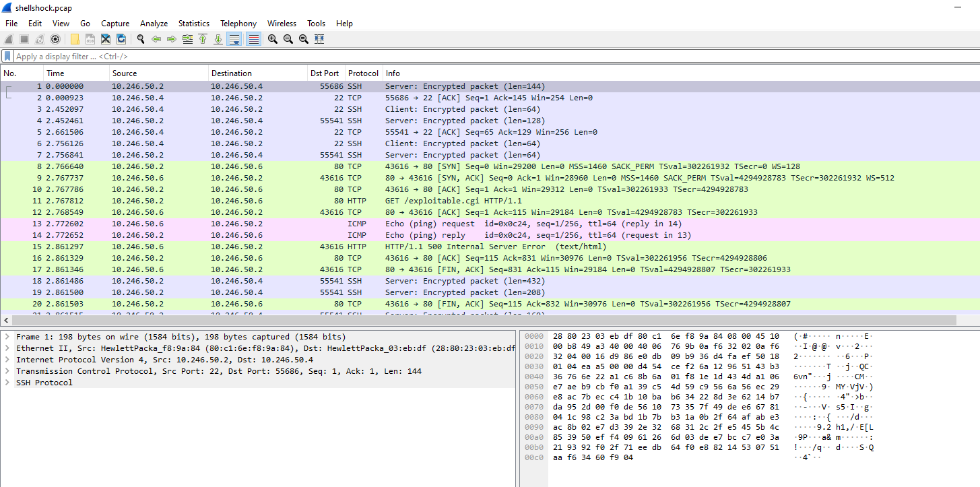The width and height of the screenshot is (980, 487).
Task: Start capturing packets with shark fin icon
Action: point(9,39)
